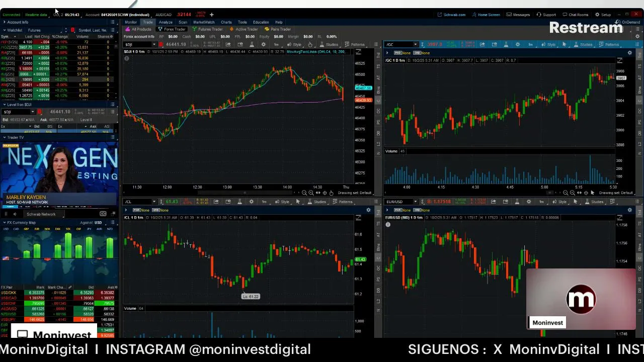Select the Futures Trader sub-tab
Image resolution: width=644 pixels, height=362 pixels.
point(207,29)
